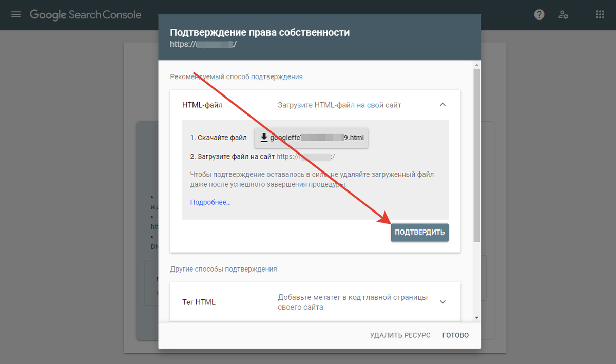Click УДАЛИТЬ РЕСУРС button

coord(400,335)
